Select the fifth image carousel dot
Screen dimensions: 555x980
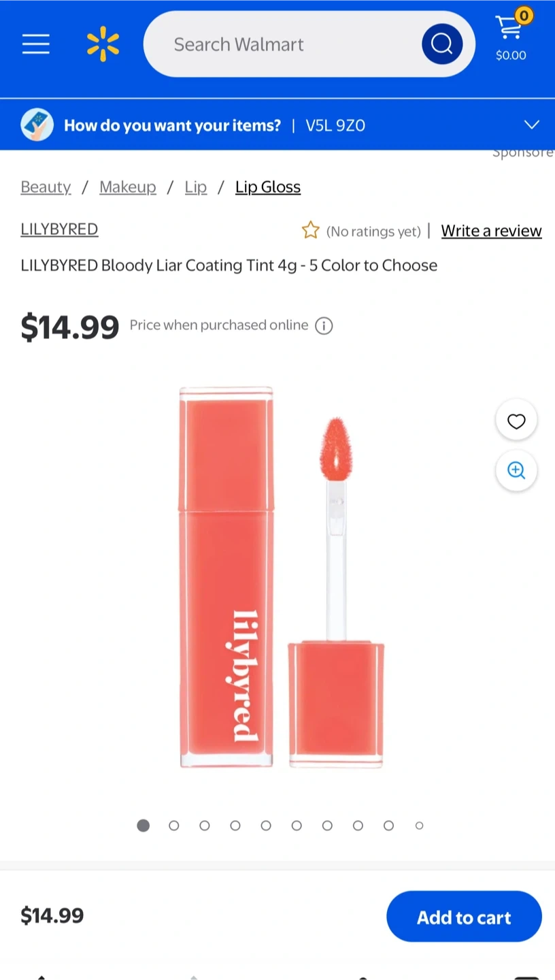[266, 826]
